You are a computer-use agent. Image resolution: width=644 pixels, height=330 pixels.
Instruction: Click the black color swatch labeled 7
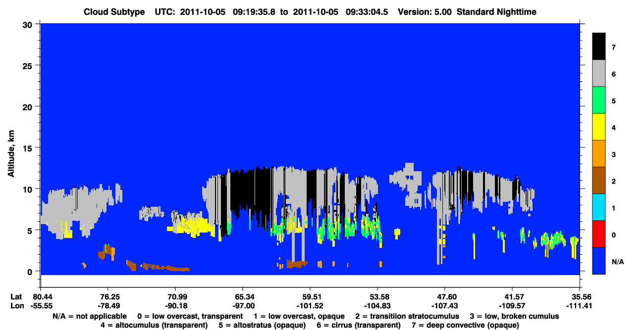point(599,47)
